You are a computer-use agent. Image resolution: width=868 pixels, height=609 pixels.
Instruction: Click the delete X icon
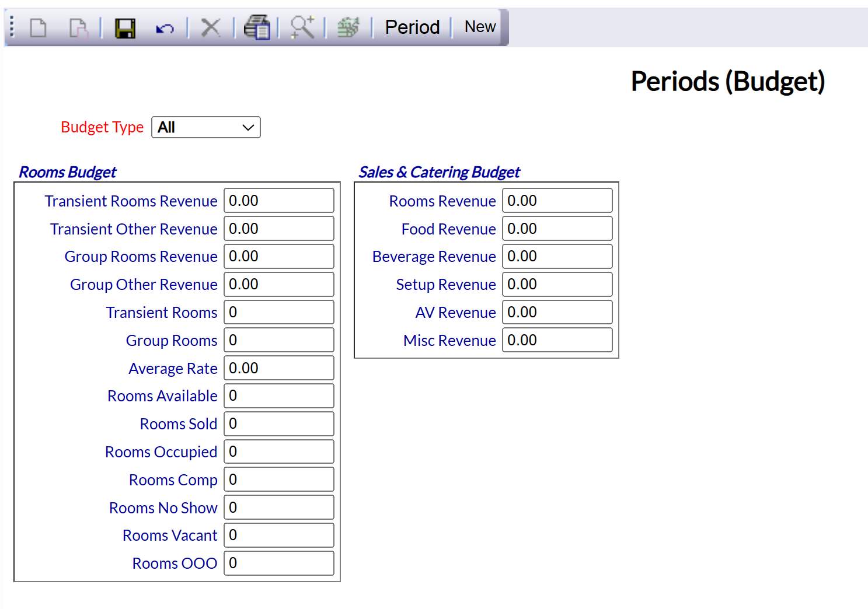point(211,27)
